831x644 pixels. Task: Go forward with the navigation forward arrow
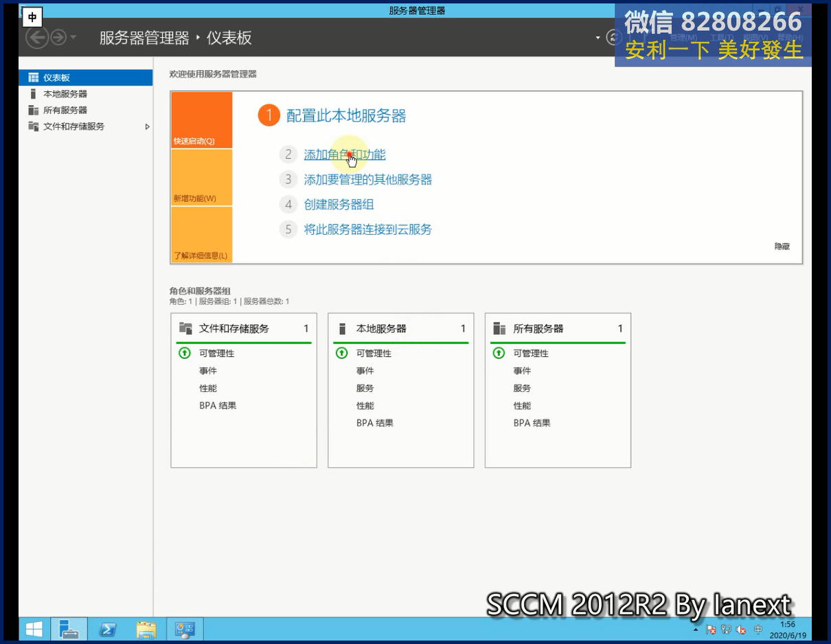pyautogui.click(x=58, y=37)
